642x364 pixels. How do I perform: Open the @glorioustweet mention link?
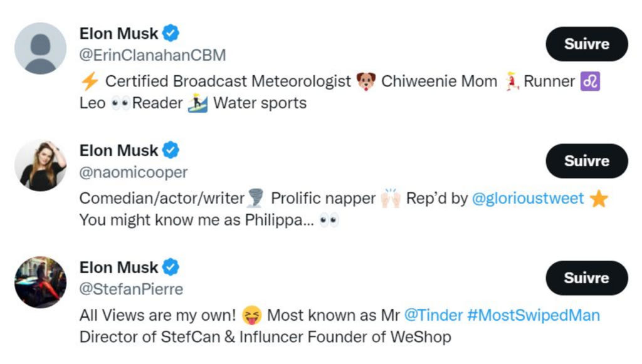[528, 199]
